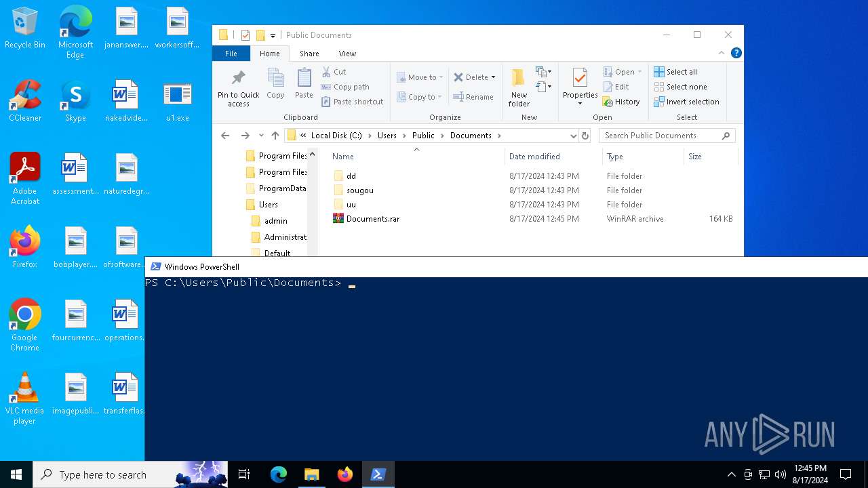Open Firefox from the taskbar
This screenshot has height=488, width=868.
(x=345, y=474)
